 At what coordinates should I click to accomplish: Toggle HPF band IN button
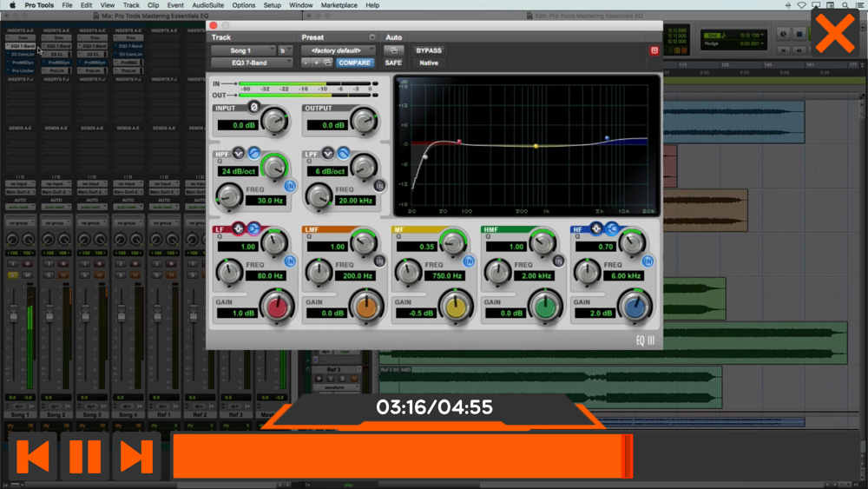pyautogui.click(x=290, y=186)
